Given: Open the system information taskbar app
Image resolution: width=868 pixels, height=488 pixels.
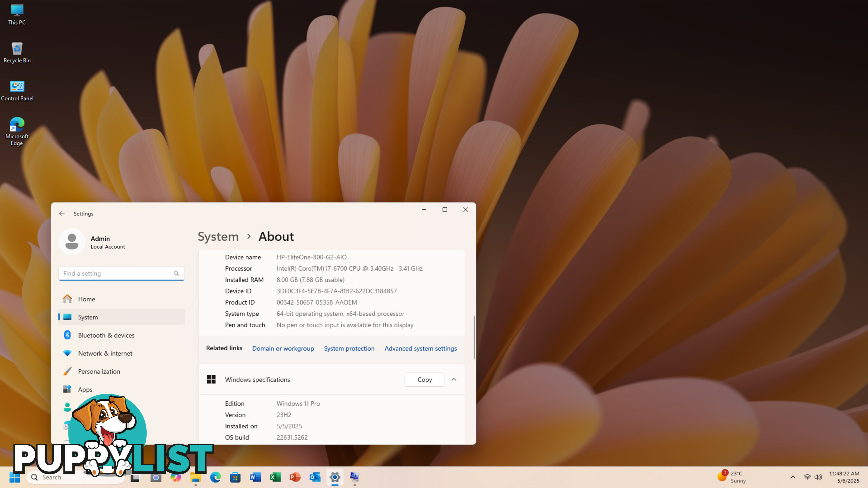Looking at the screenshot, I should [x=354, y=477].
